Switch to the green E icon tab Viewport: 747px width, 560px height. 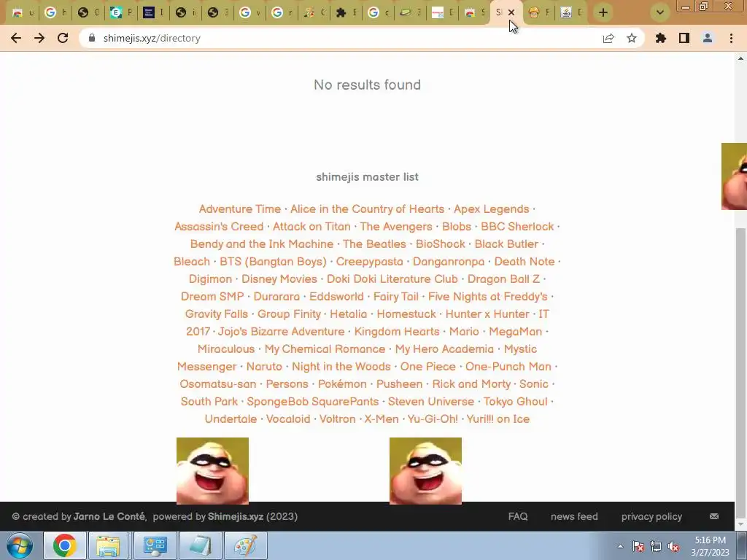click(120, 12)
